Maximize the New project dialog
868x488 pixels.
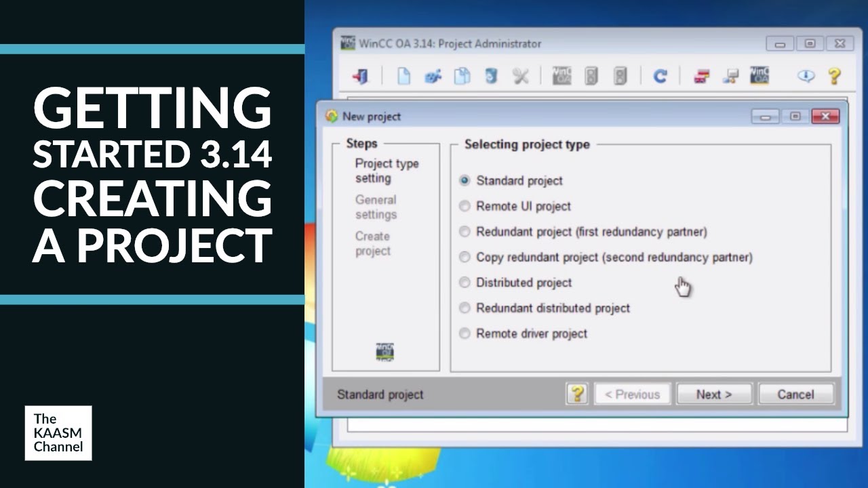pyautogui.click(x=795, y=117)
